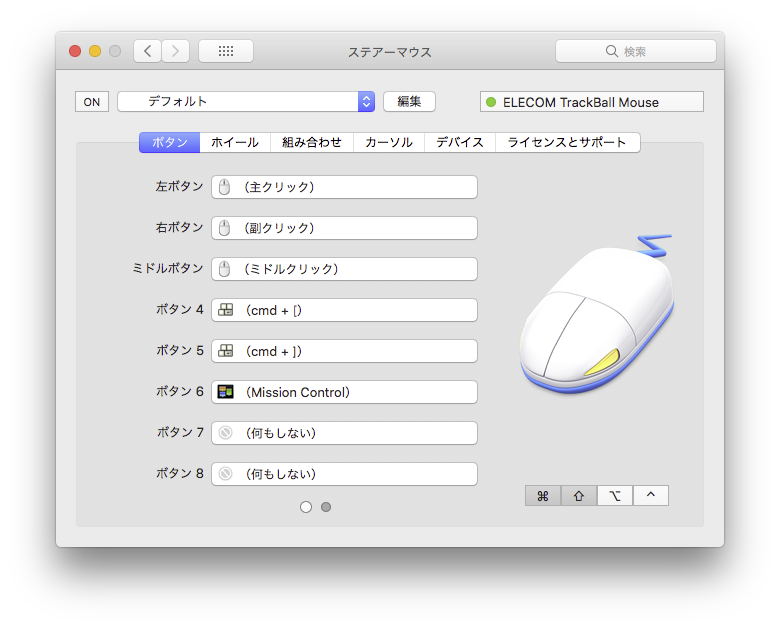The width and height of the screenshot is (780, 627).
Task: Toggle the Control modifier key button
Action: pos(651,496)
